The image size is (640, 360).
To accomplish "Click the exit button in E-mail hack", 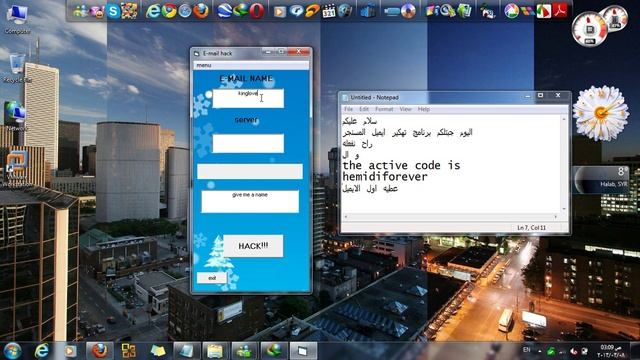I will (212, 278).
